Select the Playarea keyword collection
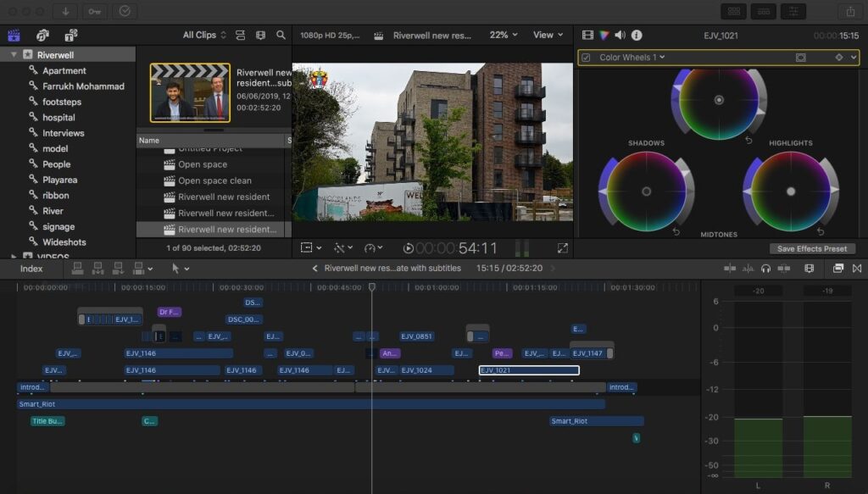The image size is (868, 494). 60,180
